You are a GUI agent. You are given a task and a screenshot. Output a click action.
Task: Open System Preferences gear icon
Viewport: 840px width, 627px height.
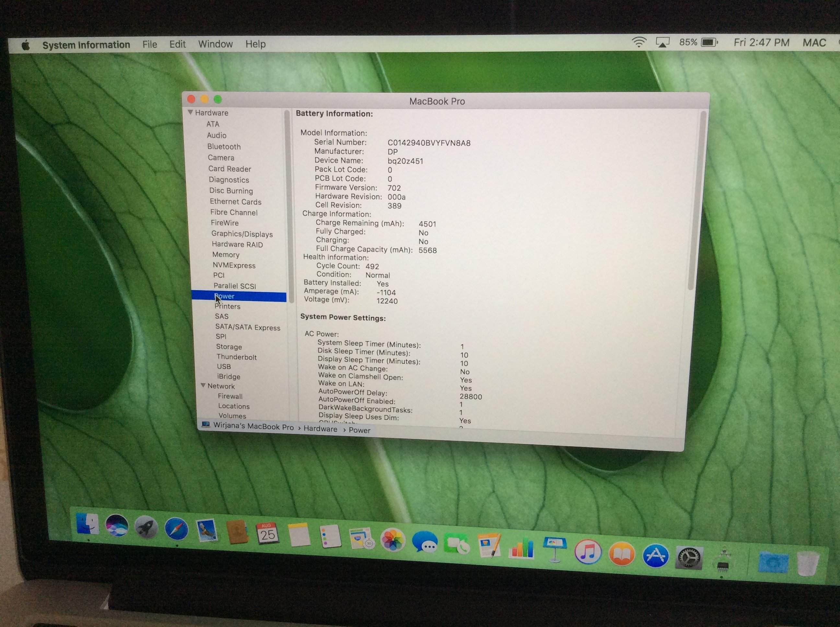[x=689, y=558]
